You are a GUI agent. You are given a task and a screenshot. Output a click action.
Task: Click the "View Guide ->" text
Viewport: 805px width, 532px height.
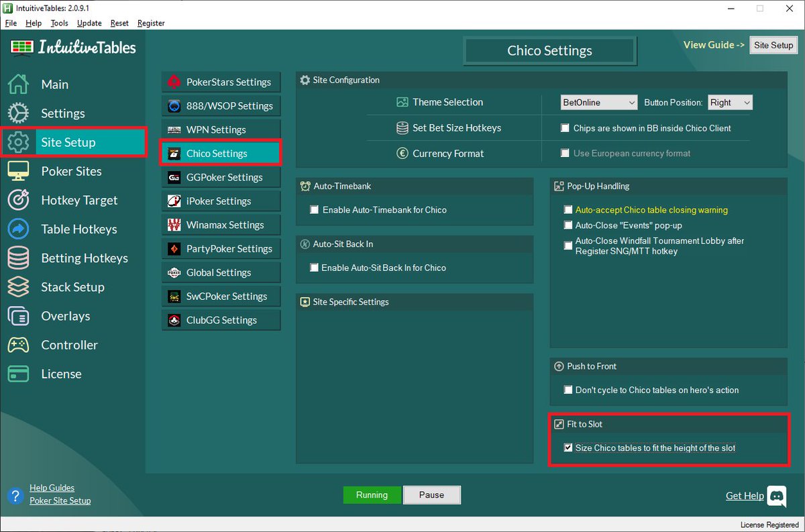(x=714, y=45)
